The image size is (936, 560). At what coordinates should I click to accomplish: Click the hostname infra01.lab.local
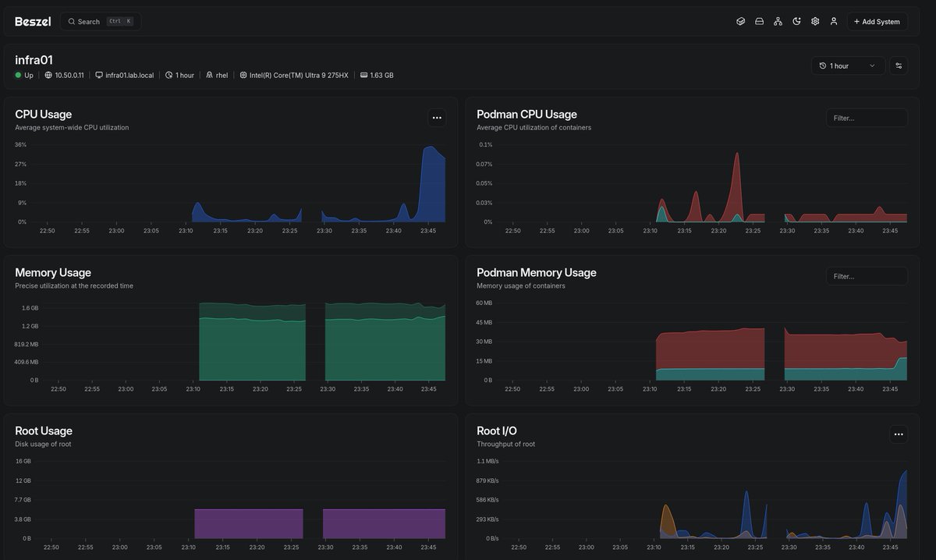129,76
